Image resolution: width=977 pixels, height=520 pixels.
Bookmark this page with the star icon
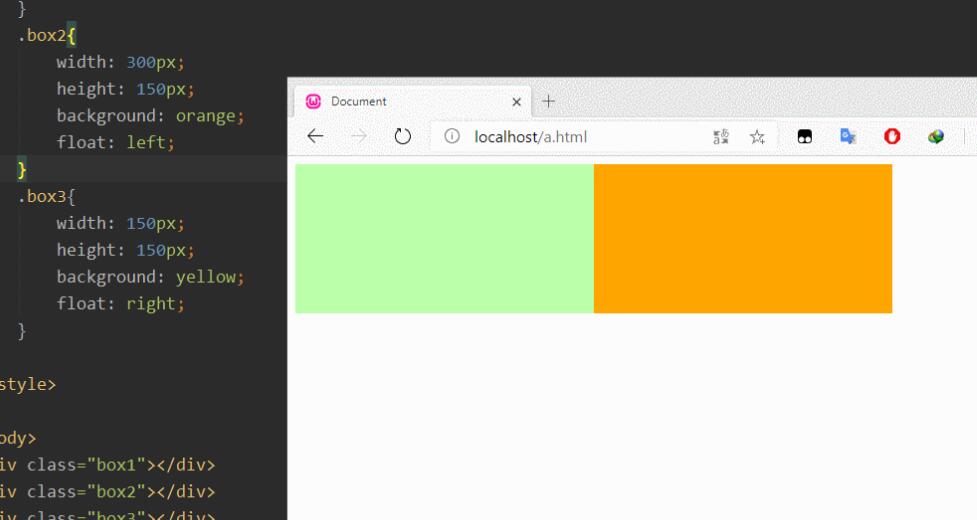tap(757, 136)
